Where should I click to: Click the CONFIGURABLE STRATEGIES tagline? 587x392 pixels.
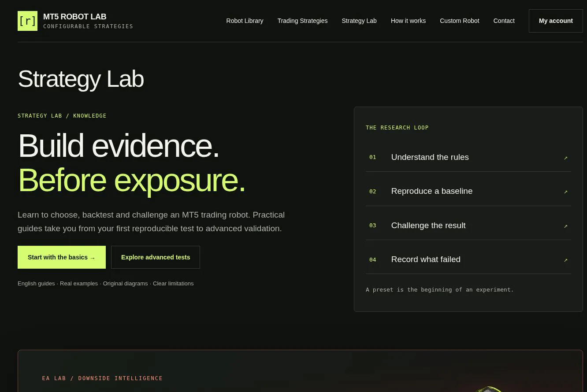tap(88, 26)
